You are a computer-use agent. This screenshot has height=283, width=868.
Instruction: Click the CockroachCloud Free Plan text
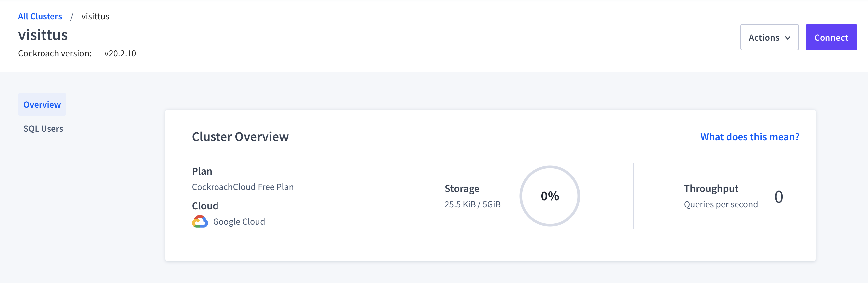pos(242,187)
